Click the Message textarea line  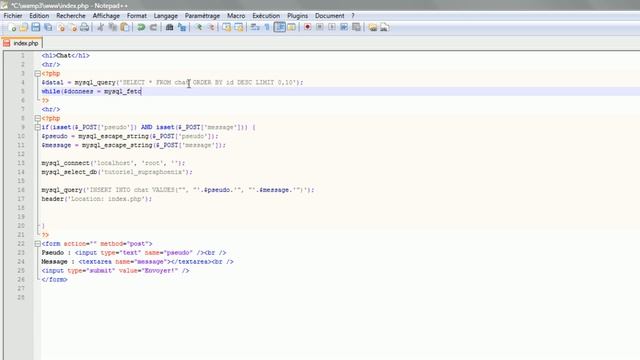pyautogui.click(x=137, y=262)
